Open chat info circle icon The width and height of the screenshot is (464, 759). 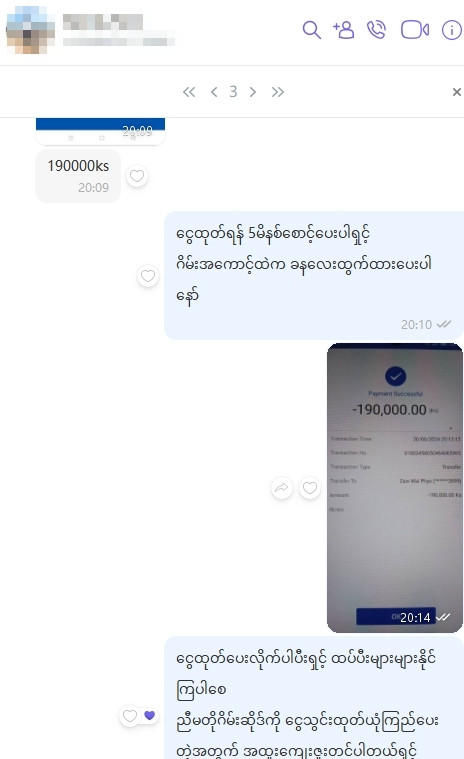[451, 30]
